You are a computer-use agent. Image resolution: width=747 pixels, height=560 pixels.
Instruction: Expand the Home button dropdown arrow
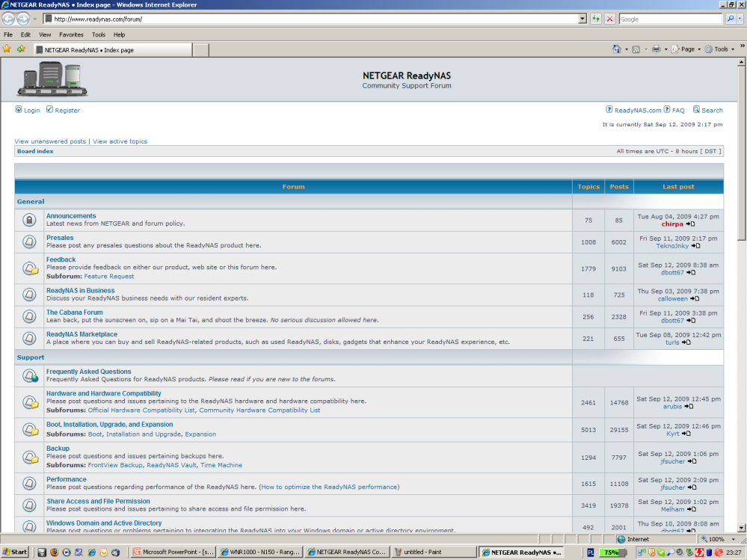click(x=626, y=49)
